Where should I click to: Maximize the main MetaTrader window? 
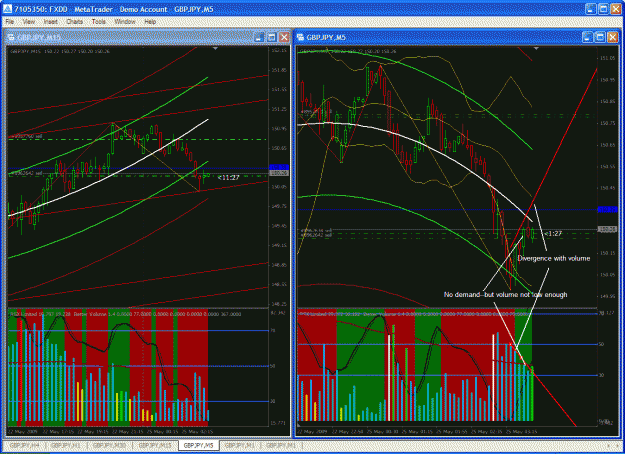(x=603, y=9)
